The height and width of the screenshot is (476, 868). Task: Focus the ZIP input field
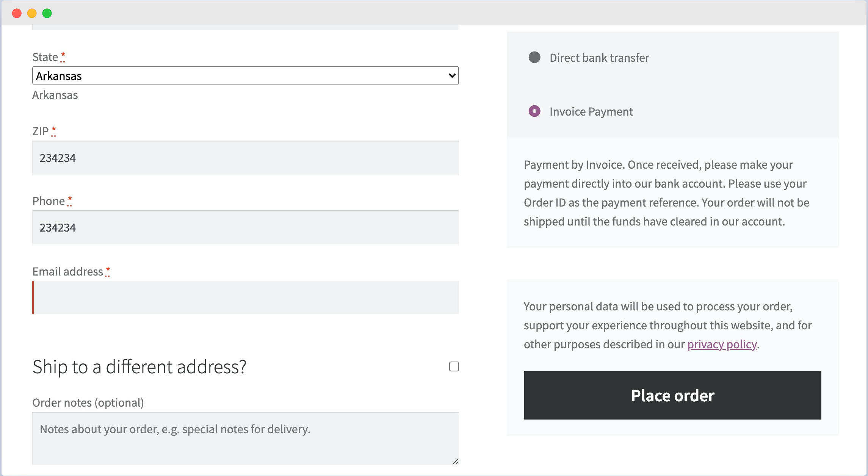tap(245, 157)
